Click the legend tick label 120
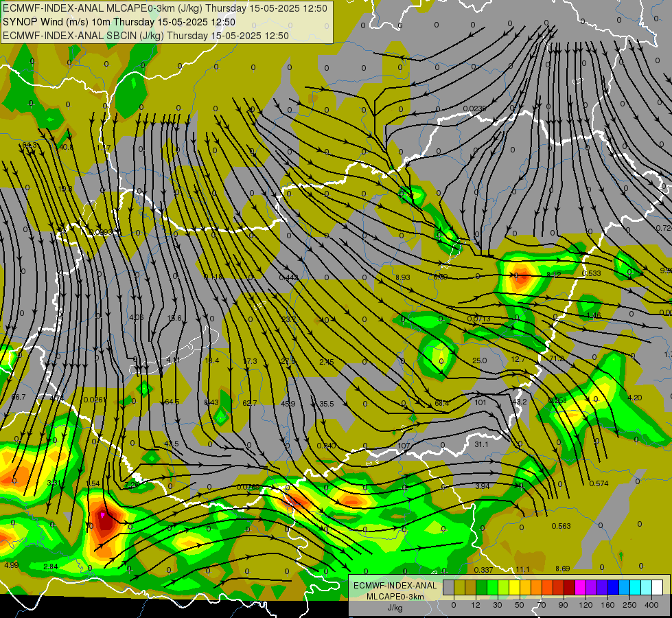This screenshot has width=672, height=618. pos(586,605)
